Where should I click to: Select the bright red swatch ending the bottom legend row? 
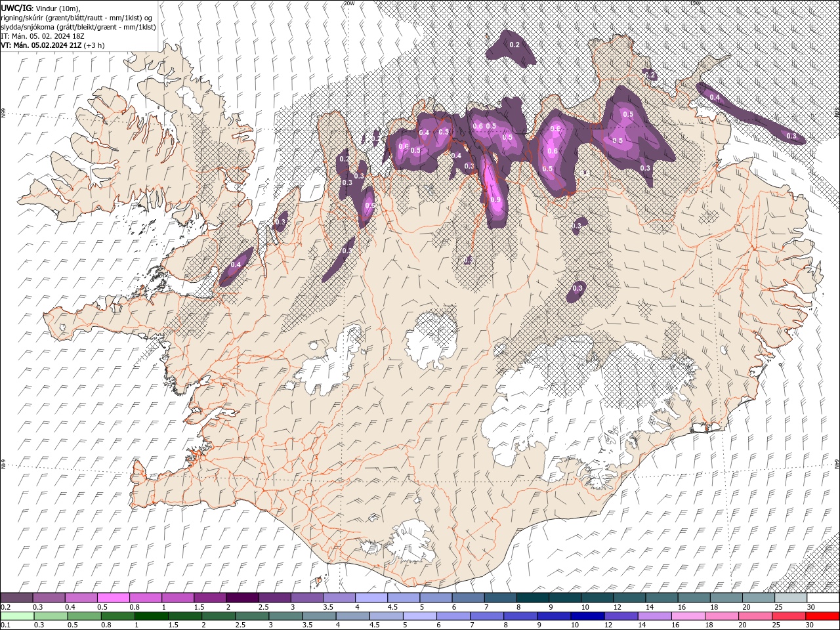823,616
